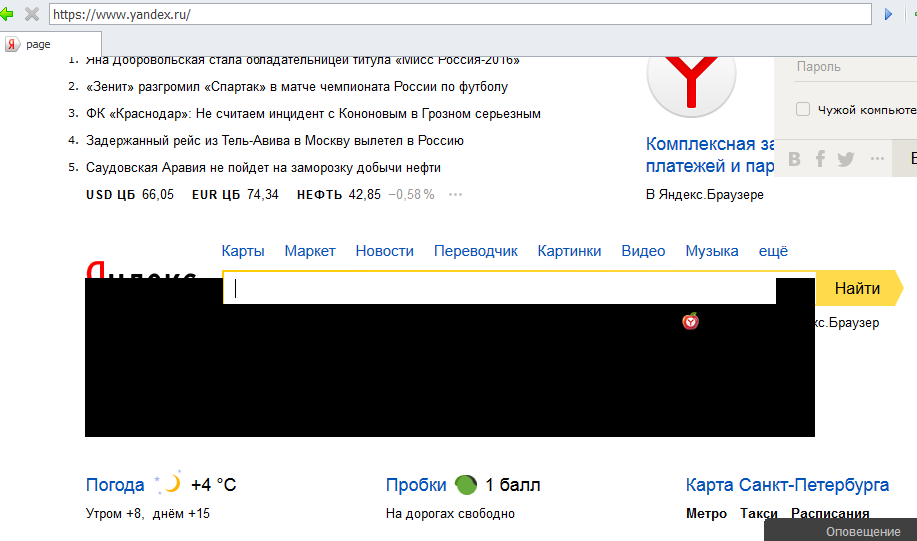This screenshot has height=541, width=917.
Task: Expand more exchange rates ellipsis
Action: (x=455, y=194)
